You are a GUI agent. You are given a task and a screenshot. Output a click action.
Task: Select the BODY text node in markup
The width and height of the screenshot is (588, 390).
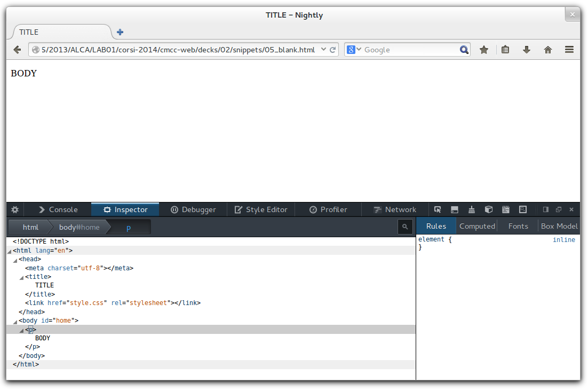[x=43, y=338]
